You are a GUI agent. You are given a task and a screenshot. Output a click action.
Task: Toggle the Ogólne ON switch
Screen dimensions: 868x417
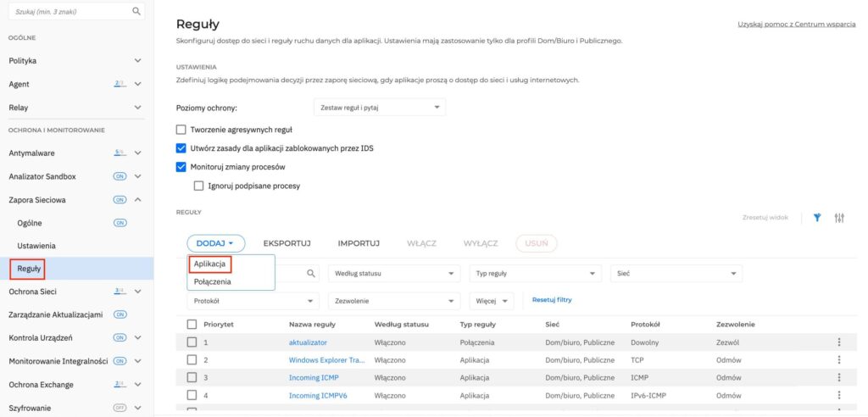tap(120, 223)
